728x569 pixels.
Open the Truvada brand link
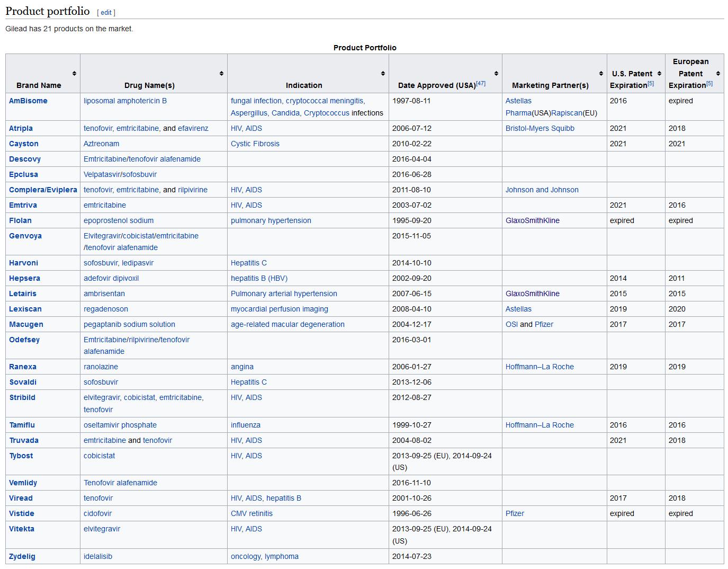[x=24, y=440]
